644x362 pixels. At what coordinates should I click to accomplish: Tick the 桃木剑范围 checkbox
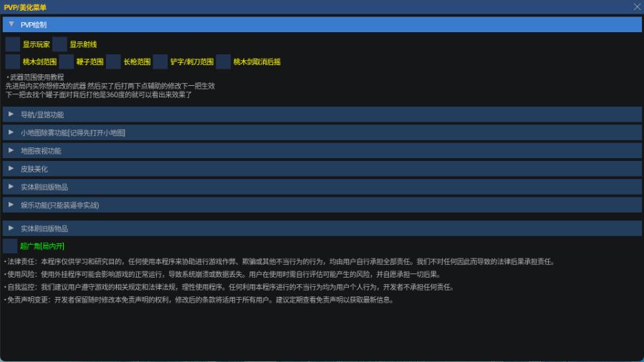tap(13, 62)
